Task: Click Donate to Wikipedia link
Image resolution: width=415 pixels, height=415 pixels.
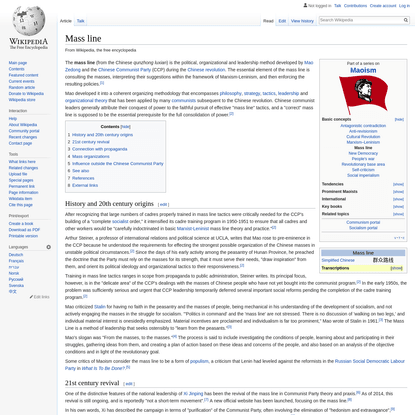Action: (x=26, y=93)
